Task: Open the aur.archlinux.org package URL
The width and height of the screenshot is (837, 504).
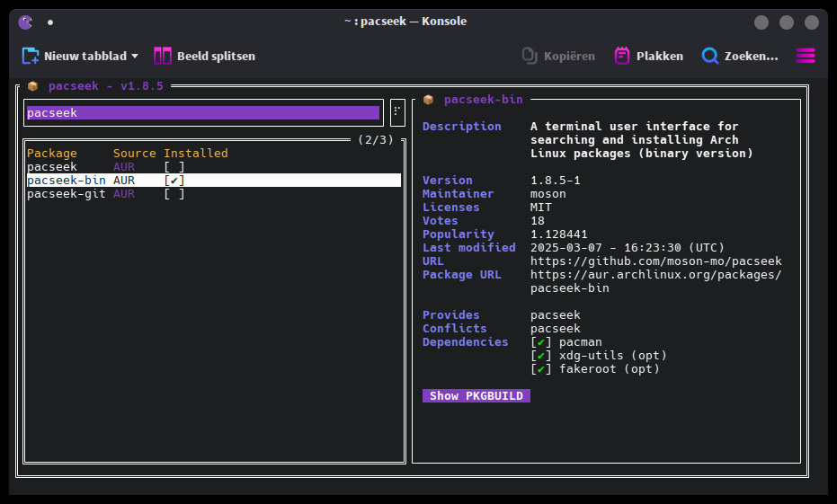Action: [x=655, y=281]
